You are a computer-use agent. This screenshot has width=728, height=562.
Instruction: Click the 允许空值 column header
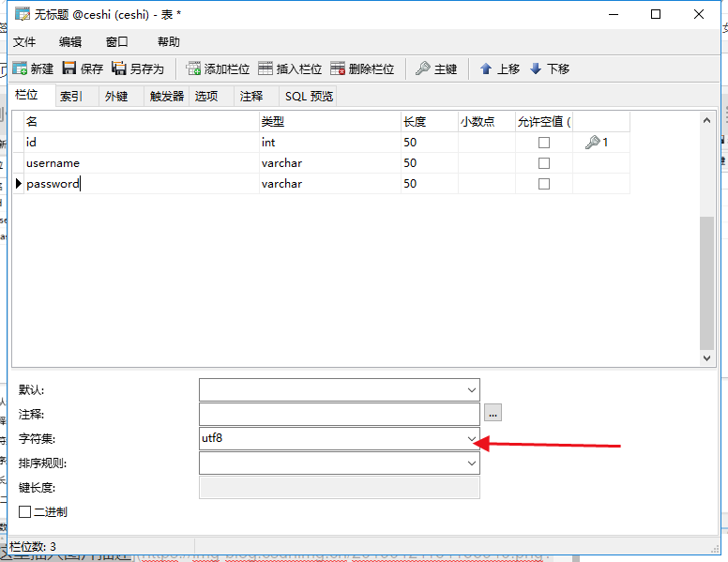pyautogui.click(x=544, y=122)
